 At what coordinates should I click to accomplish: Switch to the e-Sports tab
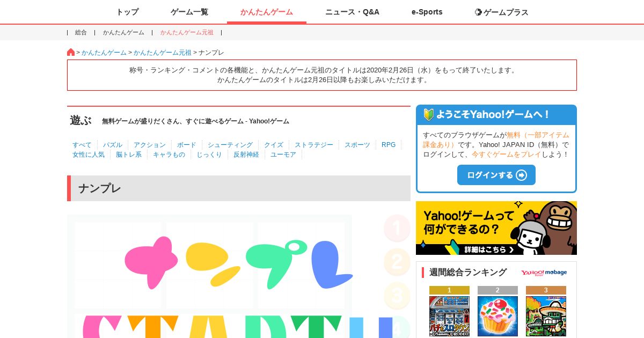click(427, 12)
